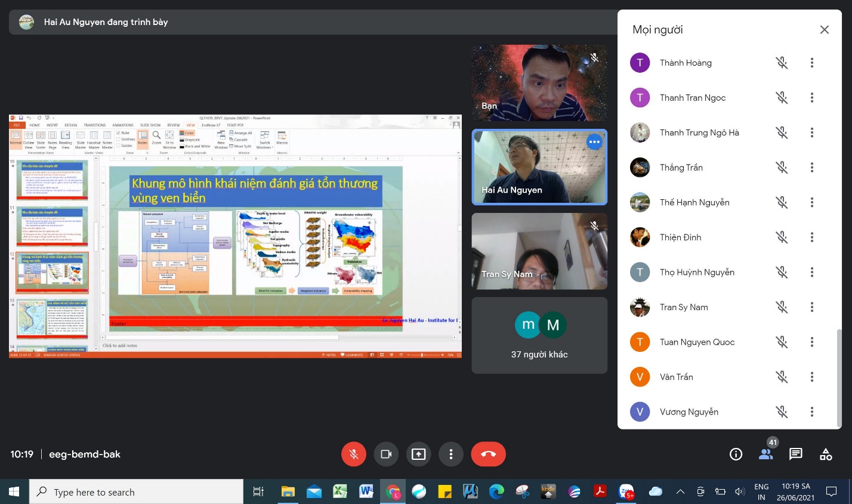Show meeting details info icon
Image resolution: width=852 pixels, height=504 pixels.
[x=736, y=454]
